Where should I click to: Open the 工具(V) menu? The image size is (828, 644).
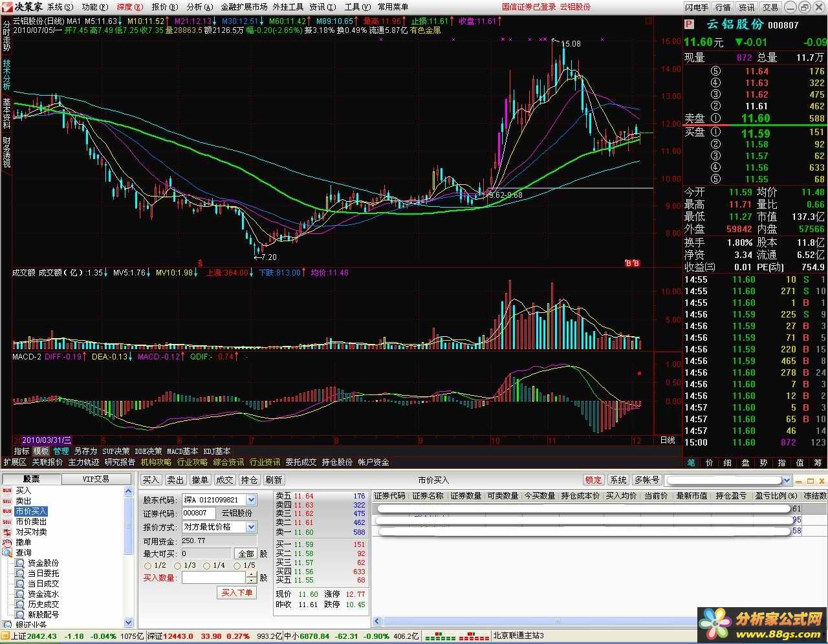pos(357,7)
